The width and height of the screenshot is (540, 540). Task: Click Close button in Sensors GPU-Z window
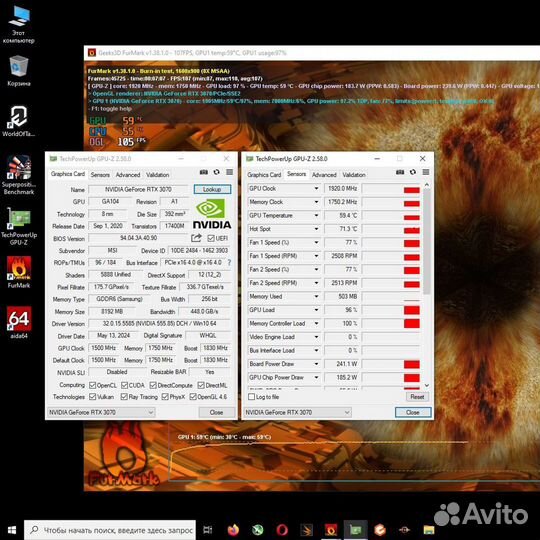[413, 412]
